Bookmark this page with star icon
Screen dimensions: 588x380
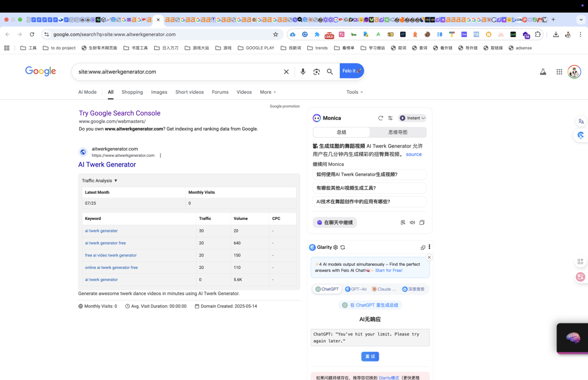[x=275, y=34]
